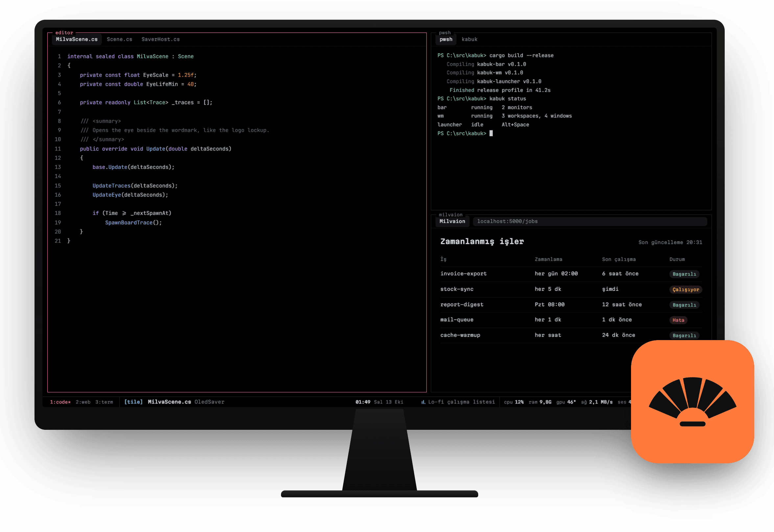Viewport: 774px width, 532px height.
Task: Click the kabuk status command in terminal
Action: click(x=507, y=99)
